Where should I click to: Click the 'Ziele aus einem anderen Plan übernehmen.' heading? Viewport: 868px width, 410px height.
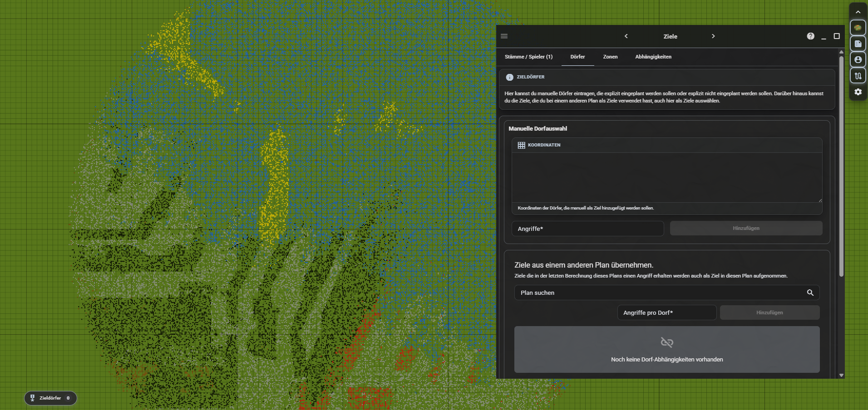point(584,265)
